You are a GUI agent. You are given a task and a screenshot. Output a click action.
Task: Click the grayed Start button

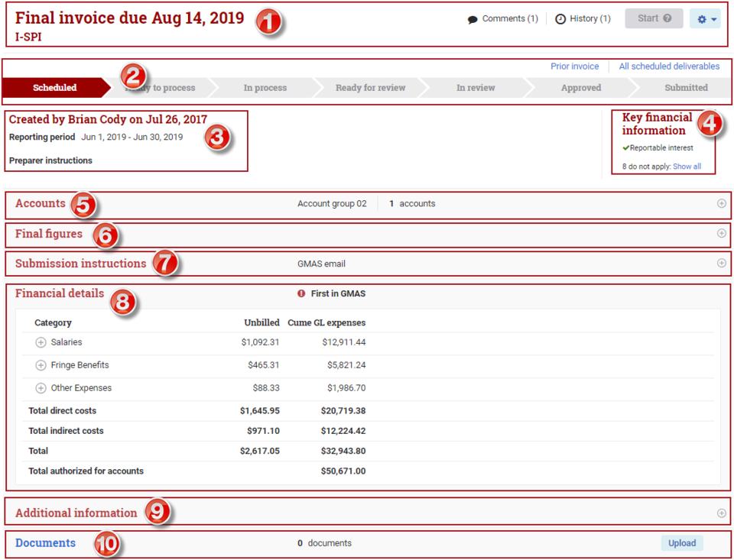click(x=654, y=18)
